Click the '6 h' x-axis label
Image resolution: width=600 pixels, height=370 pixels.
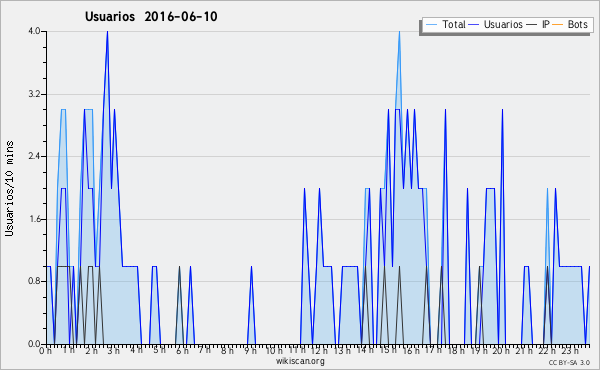click(x=182, y=350)
